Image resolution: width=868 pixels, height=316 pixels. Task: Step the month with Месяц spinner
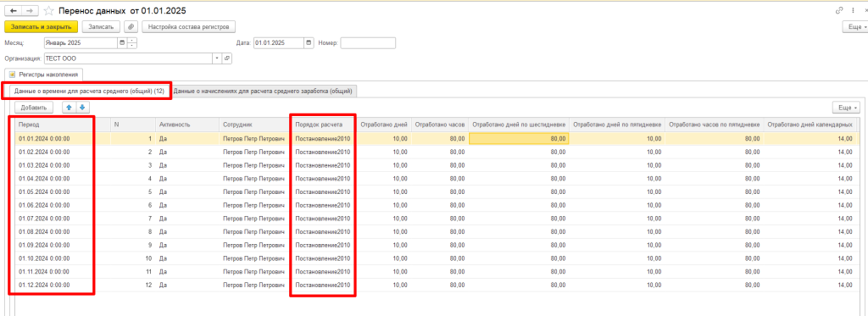[x=131, y=43]
